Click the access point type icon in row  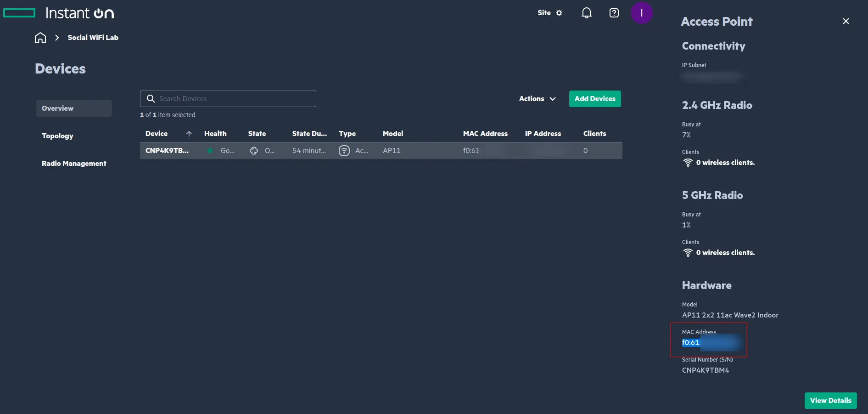click(x=344, y=151)
